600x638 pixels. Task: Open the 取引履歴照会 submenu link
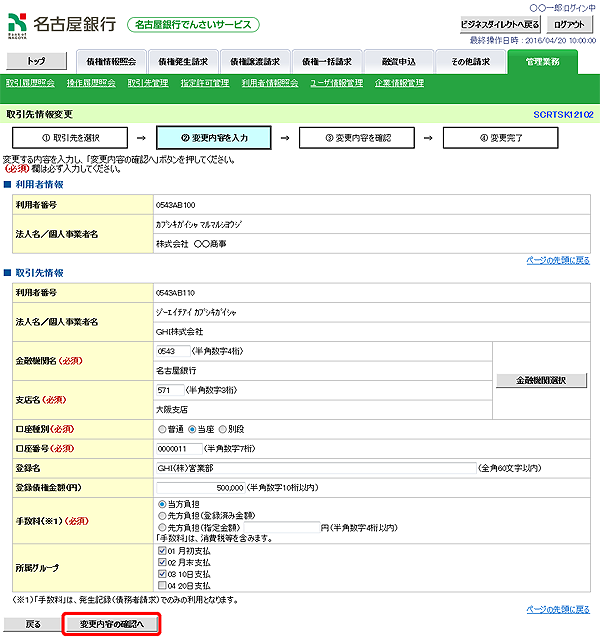[x=30, y=83]
